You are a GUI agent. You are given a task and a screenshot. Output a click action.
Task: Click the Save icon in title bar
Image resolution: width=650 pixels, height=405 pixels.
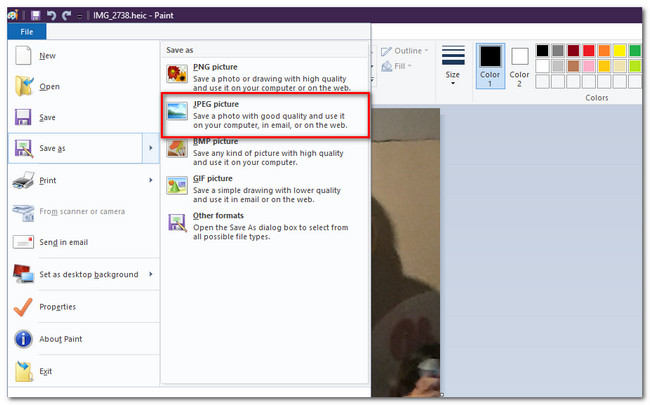[36, 15]
